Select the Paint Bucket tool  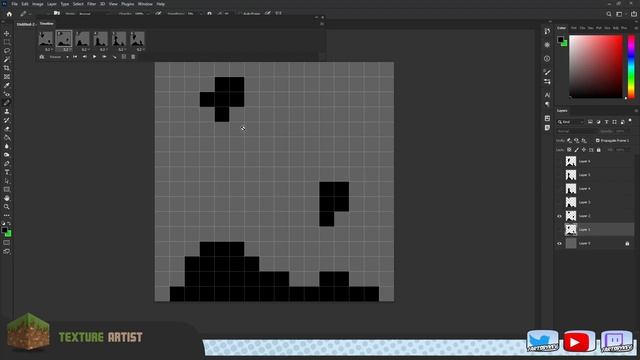pyautogui.click(x=7, y=137)
